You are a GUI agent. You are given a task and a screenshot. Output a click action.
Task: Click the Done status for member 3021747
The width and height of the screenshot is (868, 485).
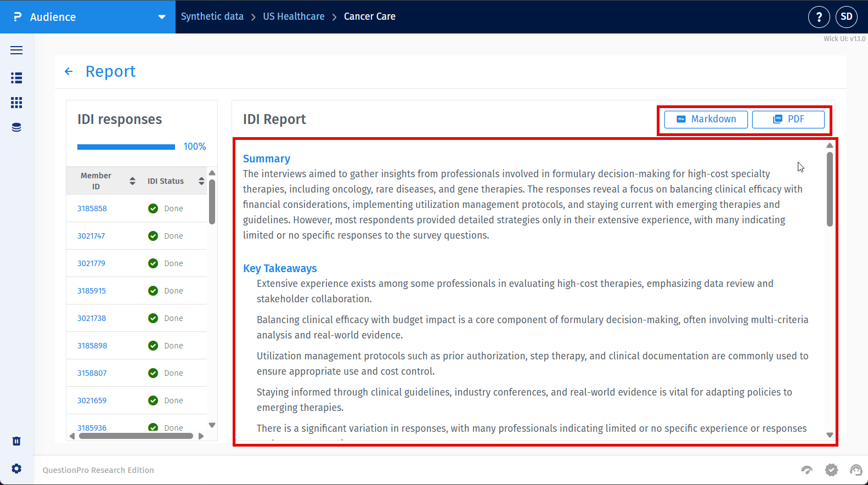point(173,236)
